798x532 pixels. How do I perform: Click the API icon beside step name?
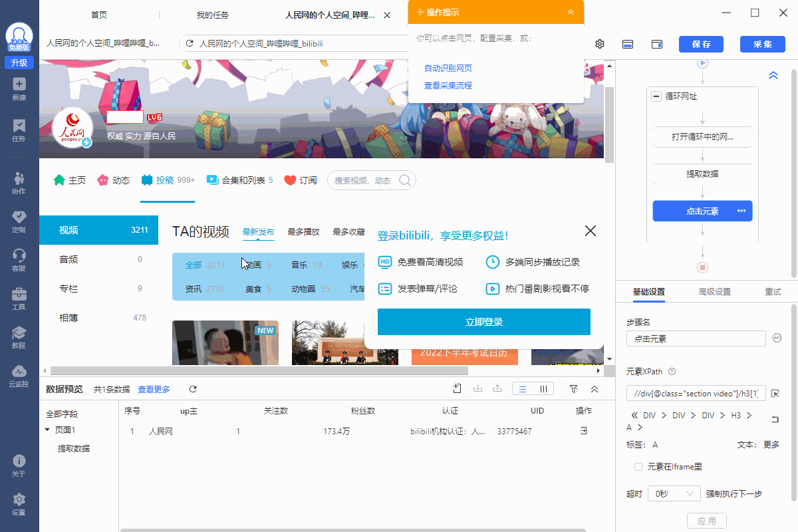[777, 338]
